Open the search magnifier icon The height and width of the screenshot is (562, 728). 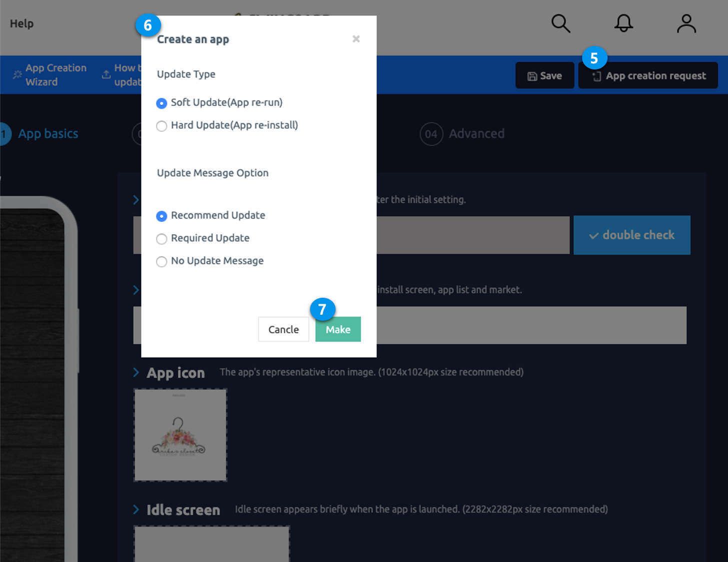tap(560, 23)
